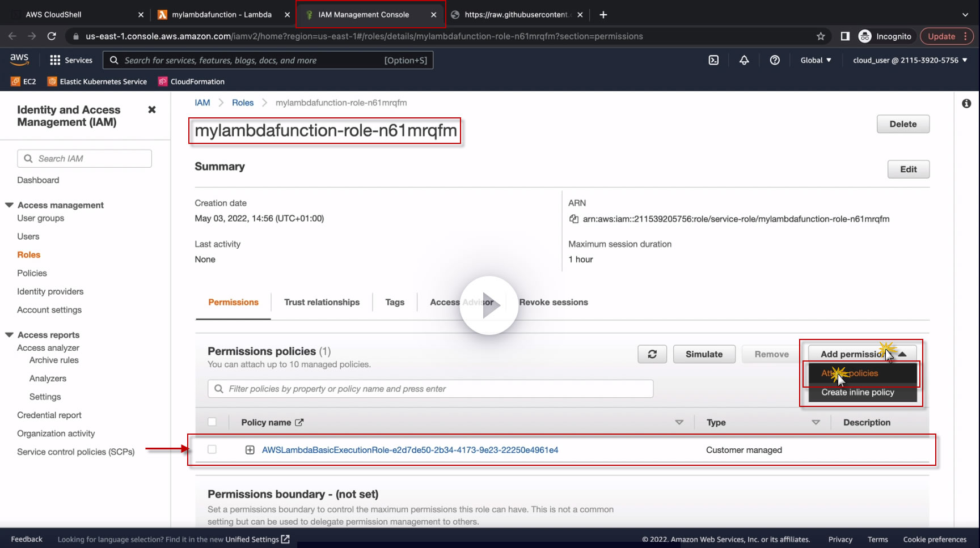This screenshot has height=548, width=980.
Task: Reload the browser page
Action: pyautogui.click(x=52, y=36)
